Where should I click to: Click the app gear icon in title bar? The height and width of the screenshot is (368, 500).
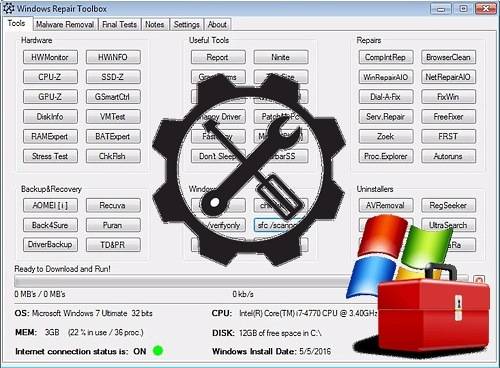[x=8, y=8]
